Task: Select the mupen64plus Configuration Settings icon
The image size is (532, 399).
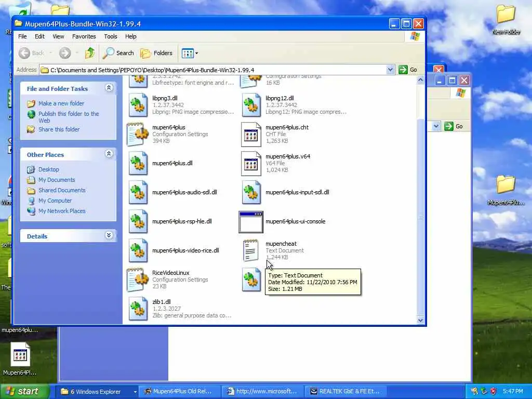Action: (x=138, y=134)
